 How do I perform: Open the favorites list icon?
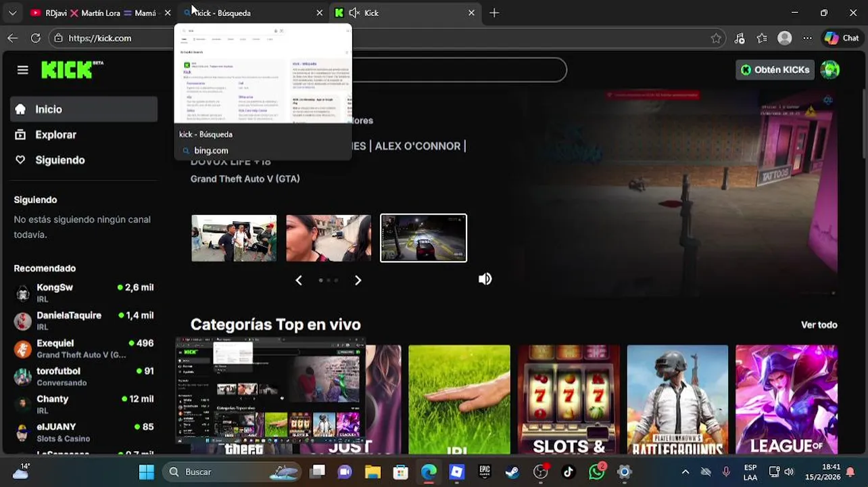click(762, 39)
